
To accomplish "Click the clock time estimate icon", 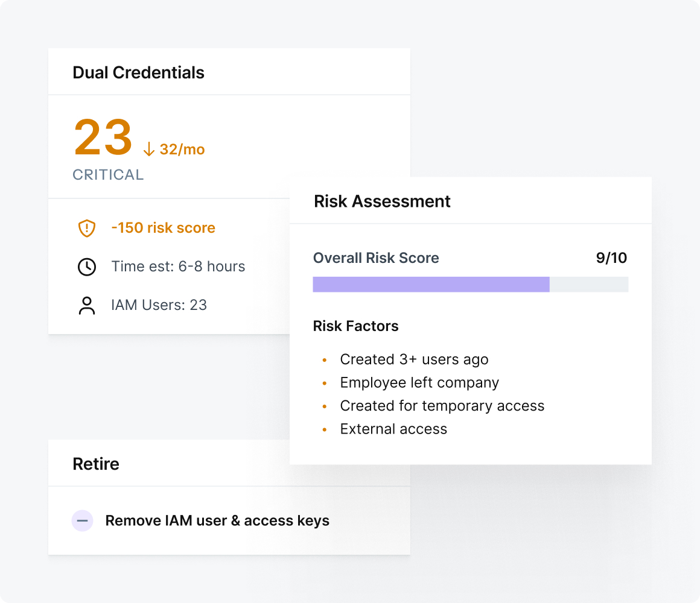I will click(x=87, y=267).
